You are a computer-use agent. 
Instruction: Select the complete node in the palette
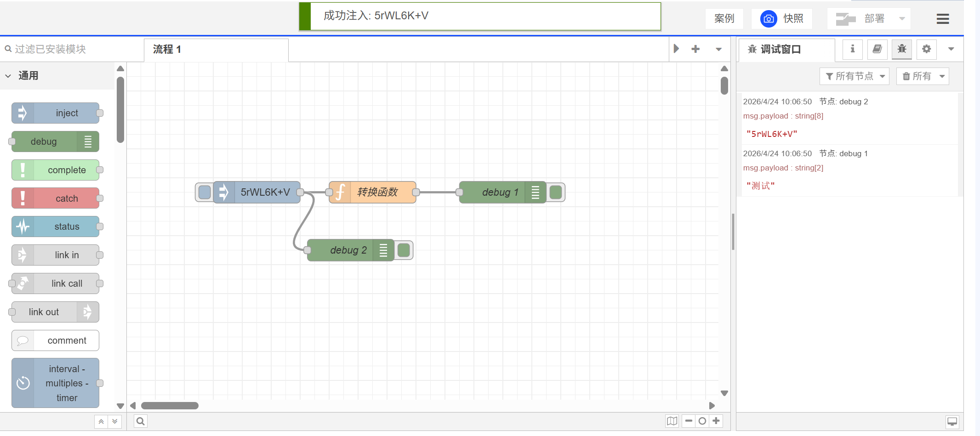point(55,170)
